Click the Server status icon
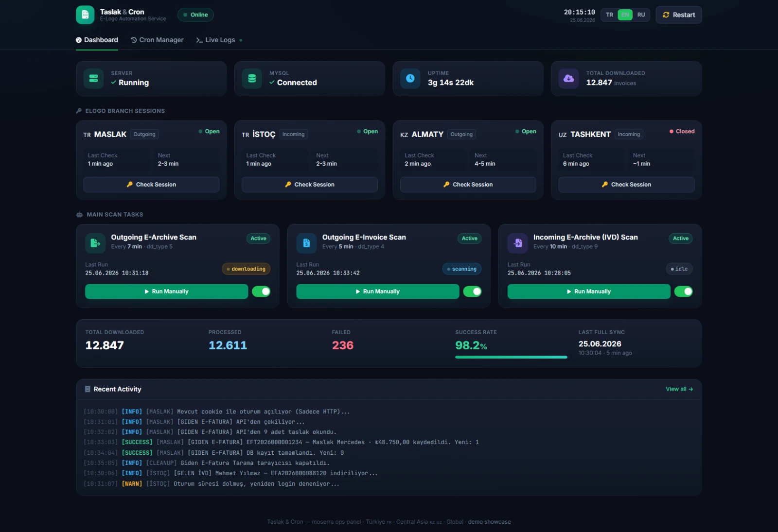This screenshot has width=778, height=532. coord(93,79)
